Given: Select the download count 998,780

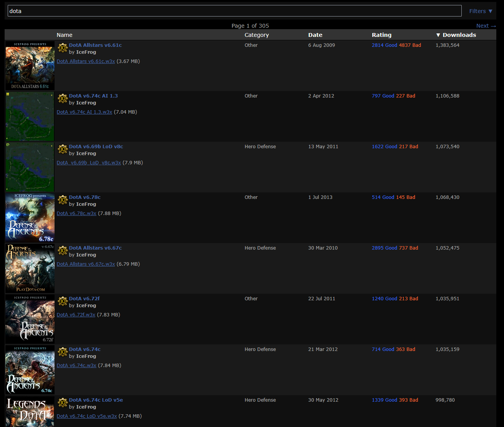Looking at the screenshot, I should (445, 400).
